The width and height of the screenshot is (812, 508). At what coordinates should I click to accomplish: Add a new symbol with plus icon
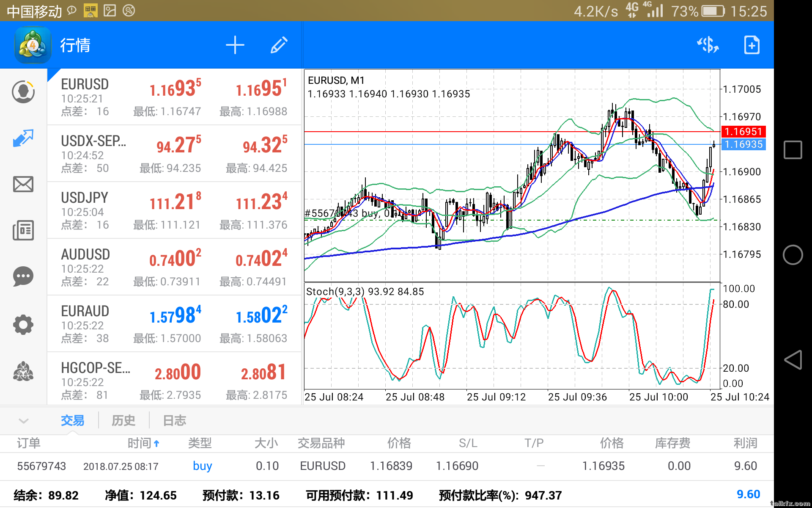[x=235, y=45]
